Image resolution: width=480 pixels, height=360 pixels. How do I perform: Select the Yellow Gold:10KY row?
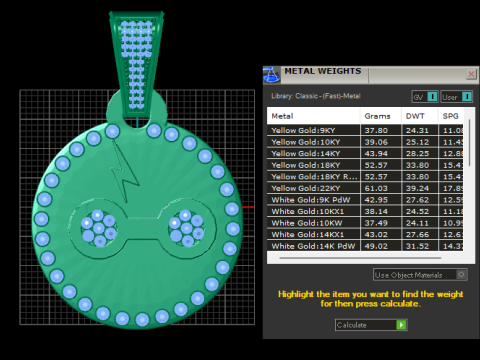(365, 142)
